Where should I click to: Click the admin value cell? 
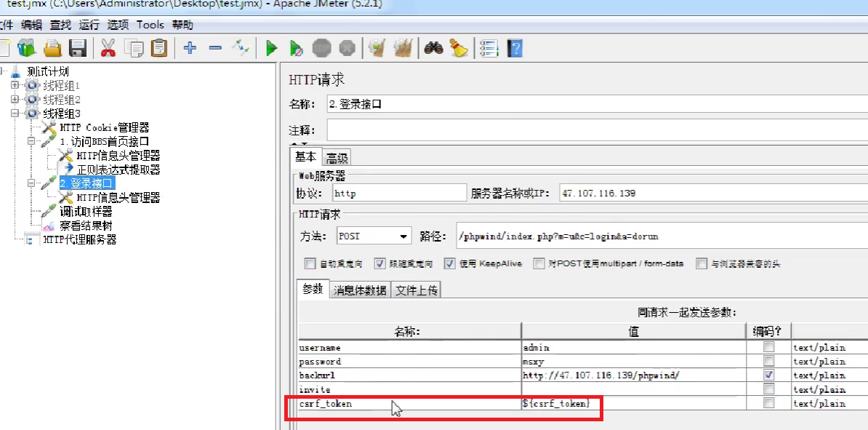pyautogui.click(x=633, y=348)
